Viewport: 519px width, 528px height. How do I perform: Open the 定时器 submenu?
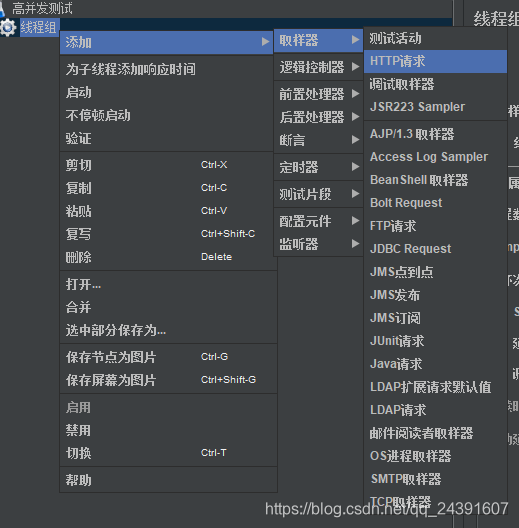tap(318, 167)
